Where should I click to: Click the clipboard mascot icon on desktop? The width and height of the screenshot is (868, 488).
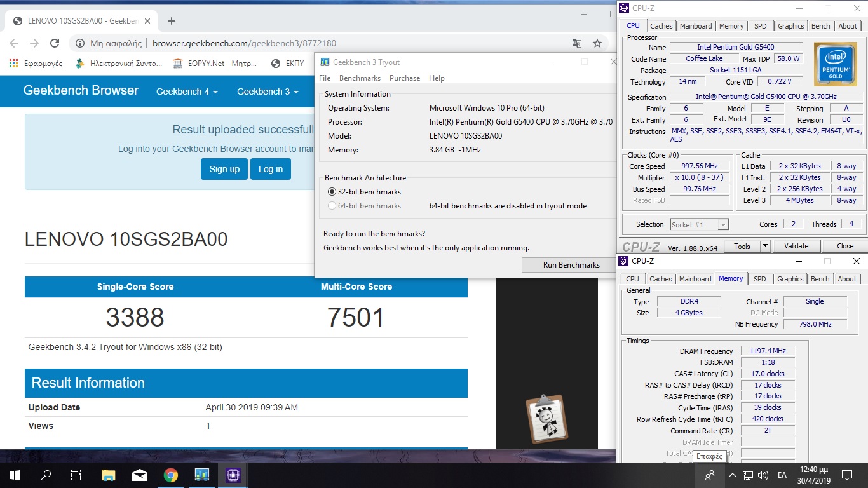coord(546,418)
